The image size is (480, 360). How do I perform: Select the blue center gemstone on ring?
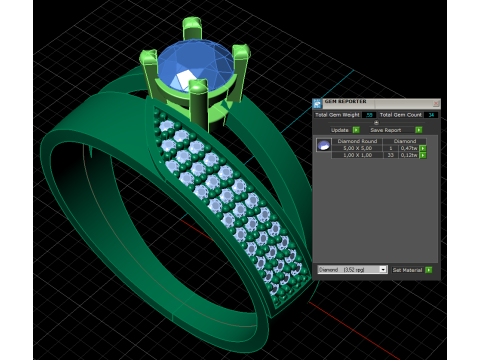196,66
